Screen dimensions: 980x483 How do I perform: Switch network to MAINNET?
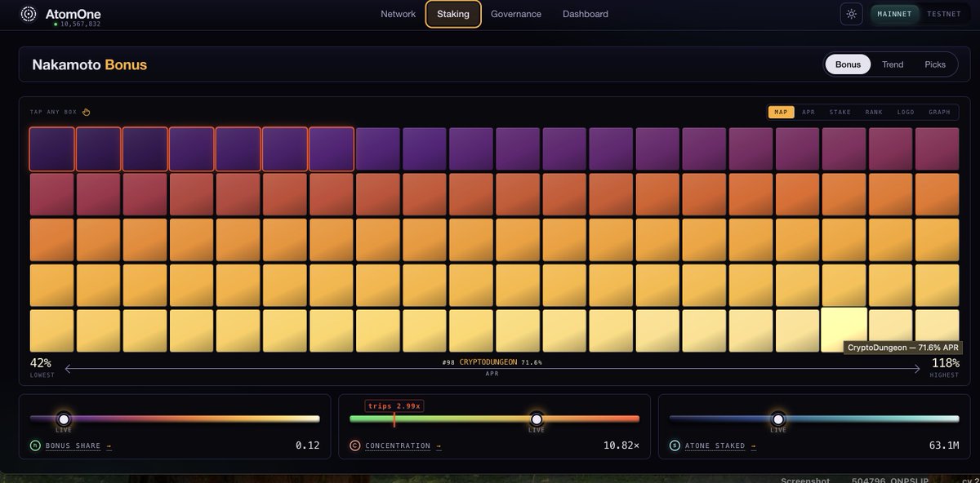(x=893, y=14)
